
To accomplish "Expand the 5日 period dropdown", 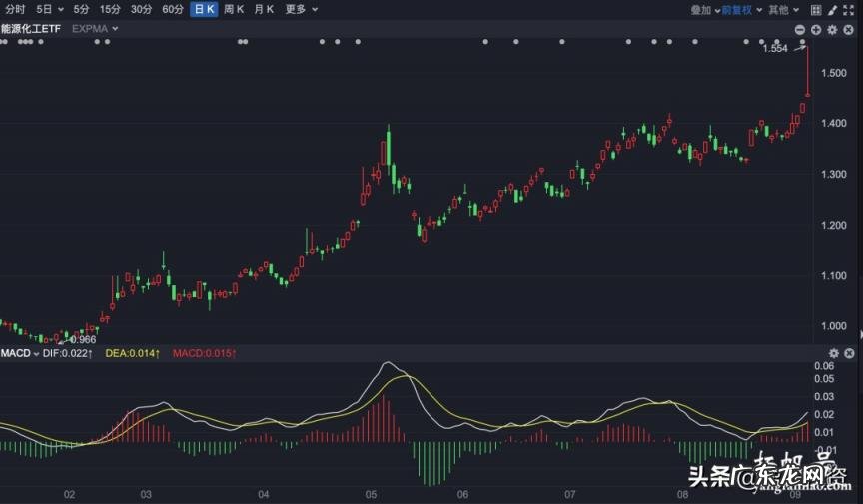I will tap(48, 9).
